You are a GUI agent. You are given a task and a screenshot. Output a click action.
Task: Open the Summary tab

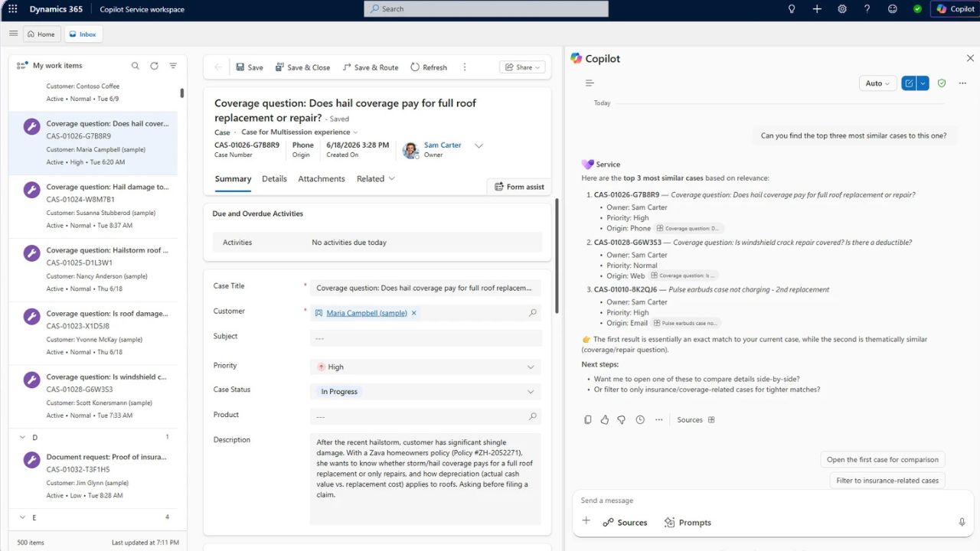tap(233, 179)
